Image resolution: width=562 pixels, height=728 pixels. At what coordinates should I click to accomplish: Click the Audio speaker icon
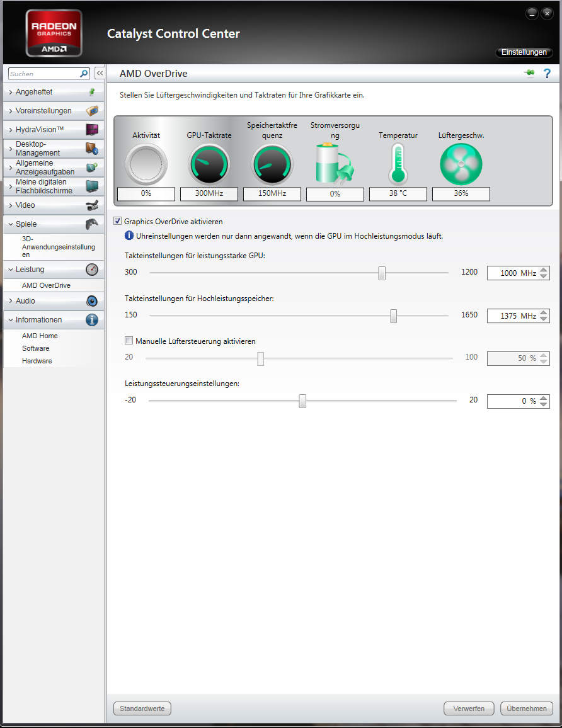(92, 301)
